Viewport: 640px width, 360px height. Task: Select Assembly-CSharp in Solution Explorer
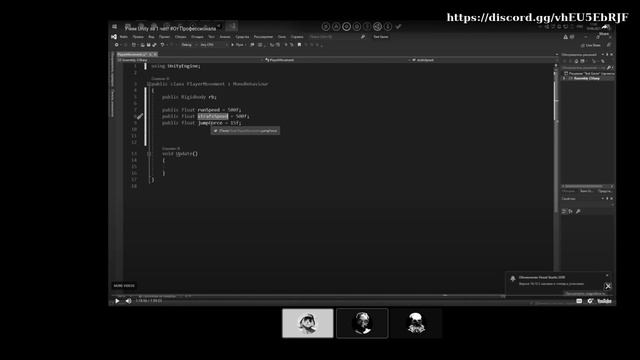pos(586,78)
